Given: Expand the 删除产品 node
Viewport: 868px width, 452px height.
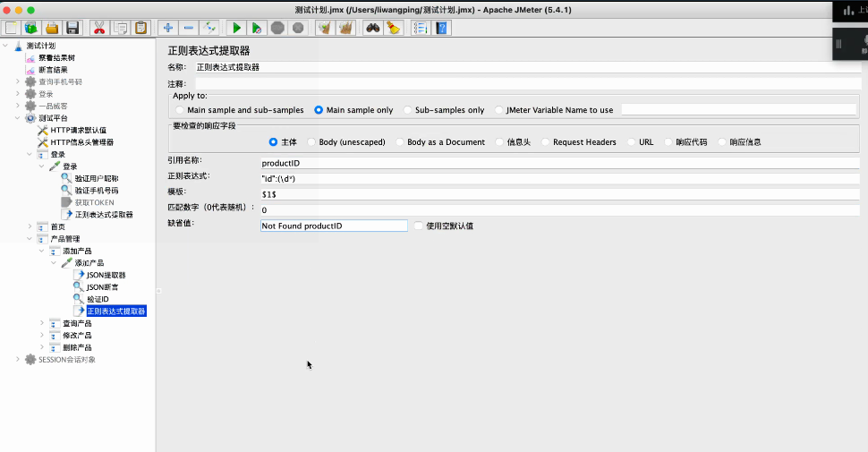Looking at the screenshot, I should point(42,347).
